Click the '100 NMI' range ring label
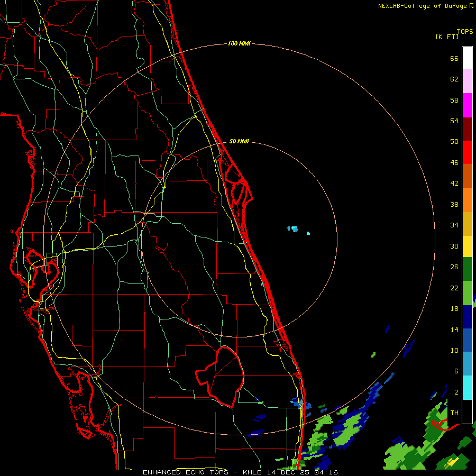The height and width of the screenshot is (476, 476). [239, 43]
